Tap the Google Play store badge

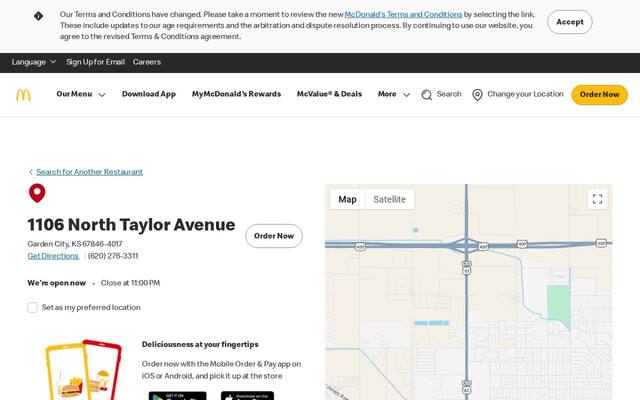(178, 396)
